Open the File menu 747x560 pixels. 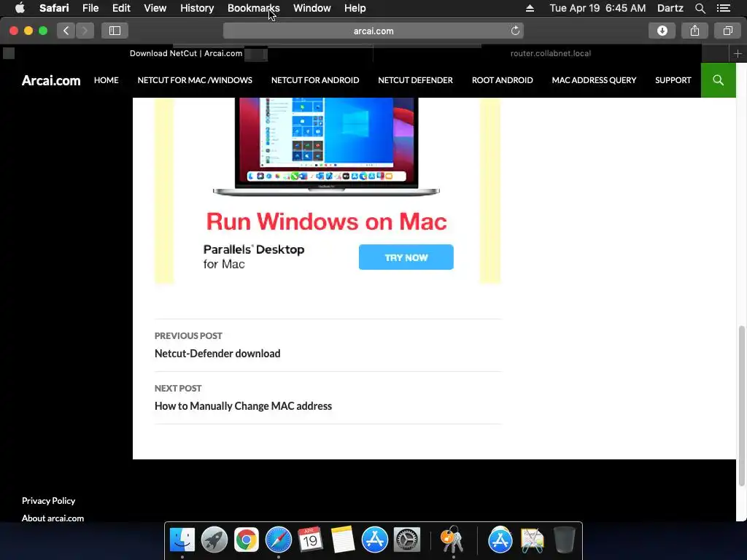[x=90, y=8]
